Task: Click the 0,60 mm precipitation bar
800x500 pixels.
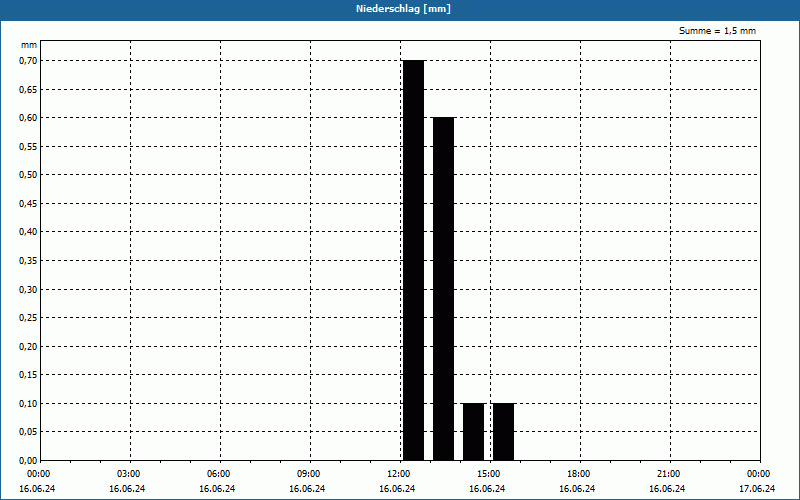Action: point(443,289)
